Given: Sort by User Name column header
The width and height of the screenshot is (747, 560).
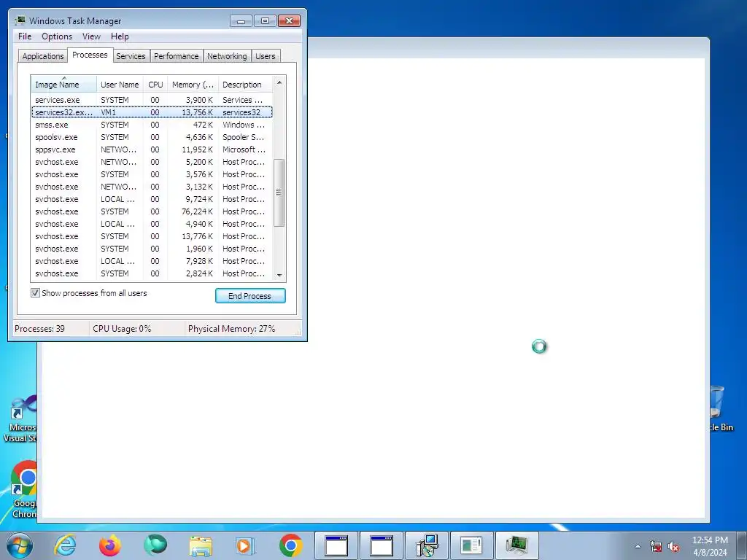Looking at the screenshot, I should (x=120, y=85).
